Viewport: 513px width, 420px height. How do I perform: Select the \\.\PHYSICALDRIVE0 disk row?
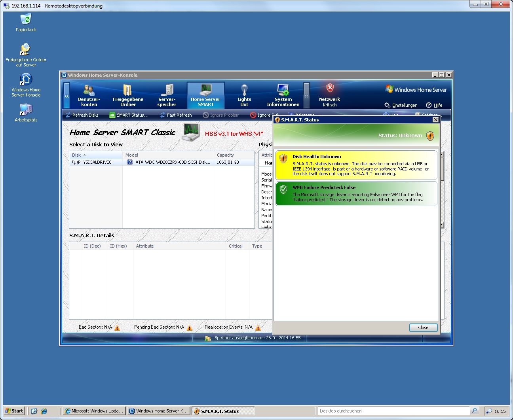(162, 162)
